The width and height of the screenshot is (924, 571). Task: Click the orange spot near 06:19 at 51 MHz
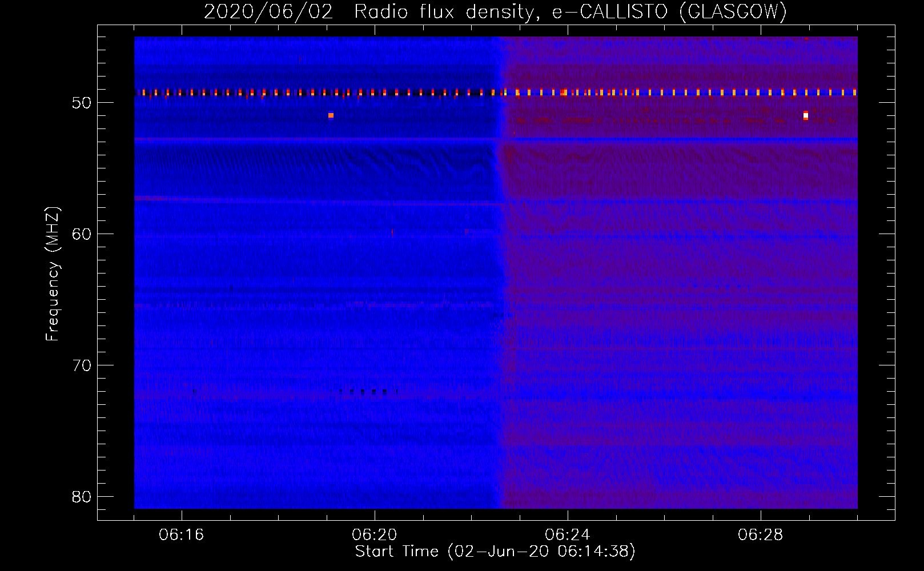331,115
